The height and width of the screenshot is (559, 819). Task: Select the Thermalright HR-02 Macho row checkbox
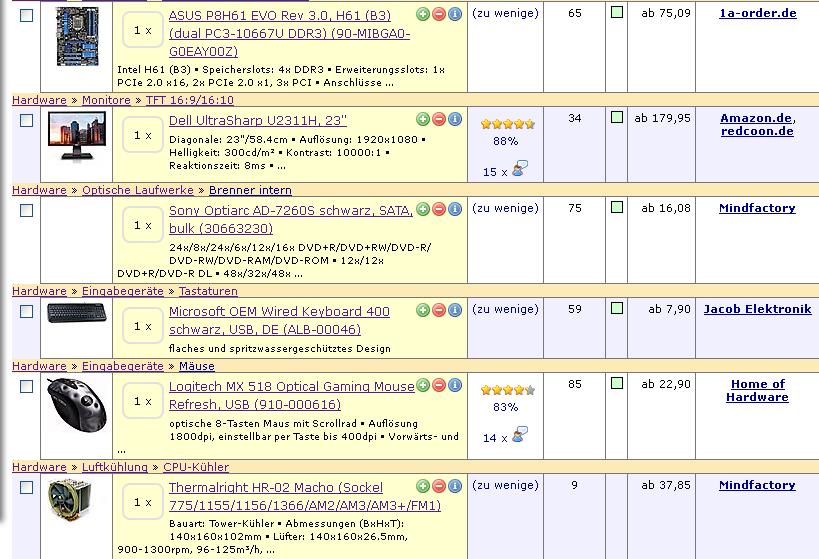pyautogui.click(x=26, y=487)
